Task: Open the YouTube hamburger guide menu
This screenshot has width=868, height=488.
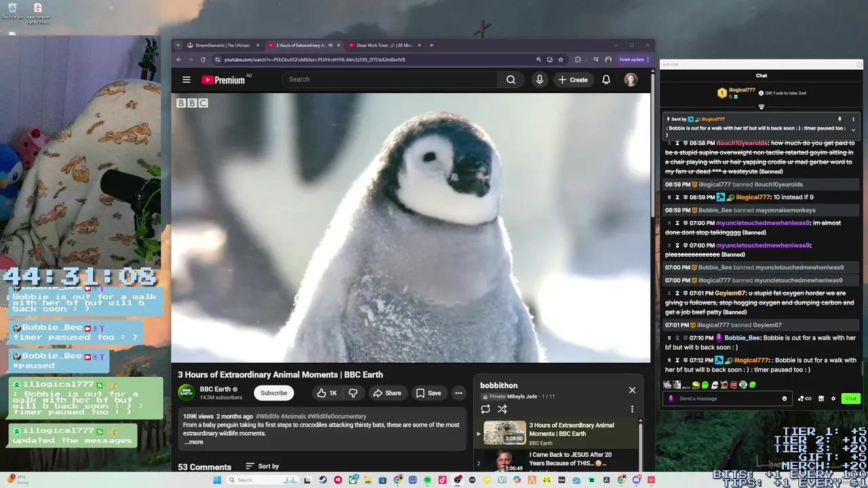Action: (x=186, y=79)
